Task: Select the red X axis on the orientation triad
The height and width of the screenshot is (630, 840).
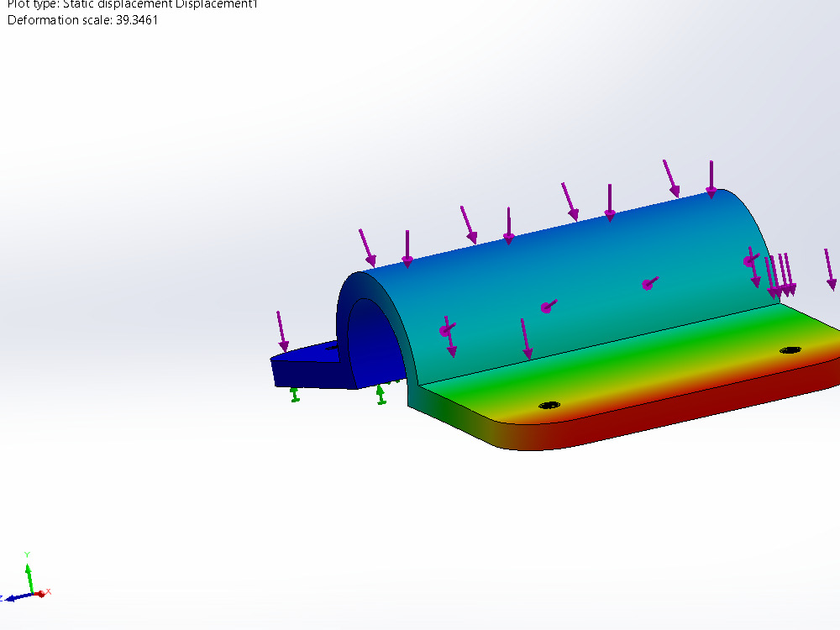Action: (x=42, y=594)
